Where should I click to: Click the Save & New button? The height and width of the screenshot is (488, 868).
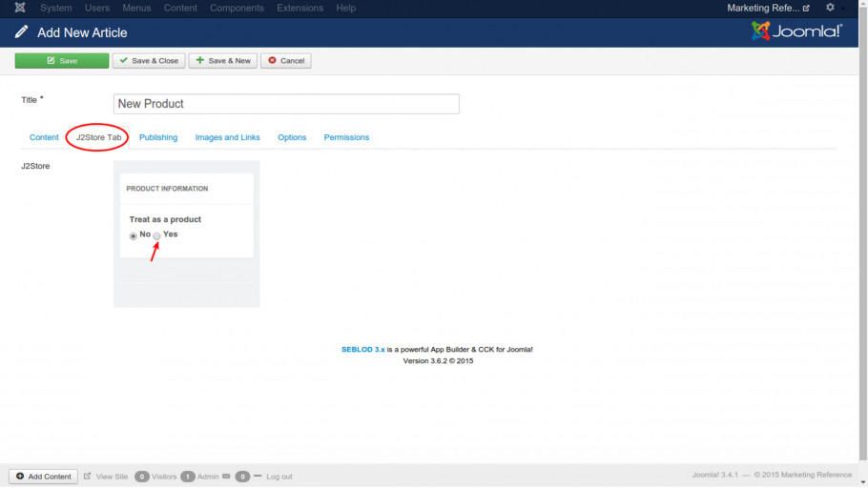tap(223, 60)
